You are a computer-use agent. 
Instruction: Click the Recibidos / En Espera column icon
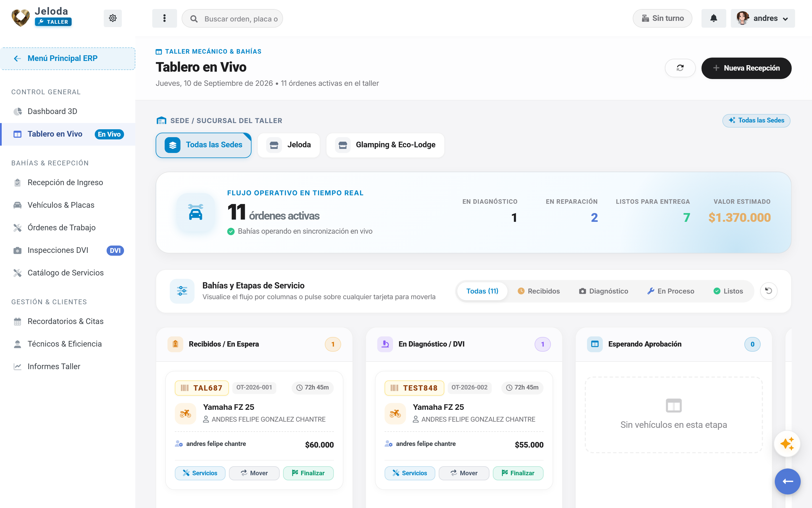click(x=175, y=344)
